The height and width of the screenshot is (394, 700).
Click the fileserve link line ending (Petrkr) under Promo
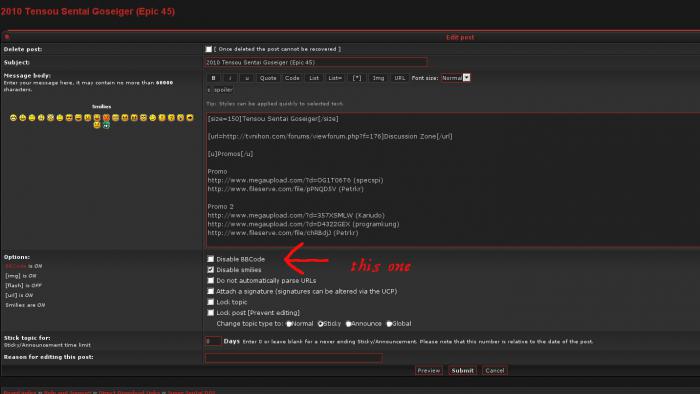point(286,189)
